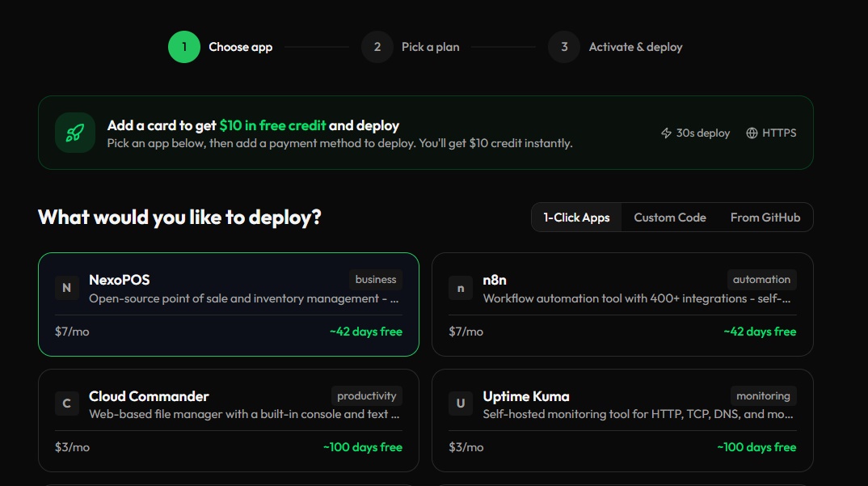Click the C letter icon of Cloud Commander
Image resolution: width=868 pixels, height=486 pixels.
66,404
